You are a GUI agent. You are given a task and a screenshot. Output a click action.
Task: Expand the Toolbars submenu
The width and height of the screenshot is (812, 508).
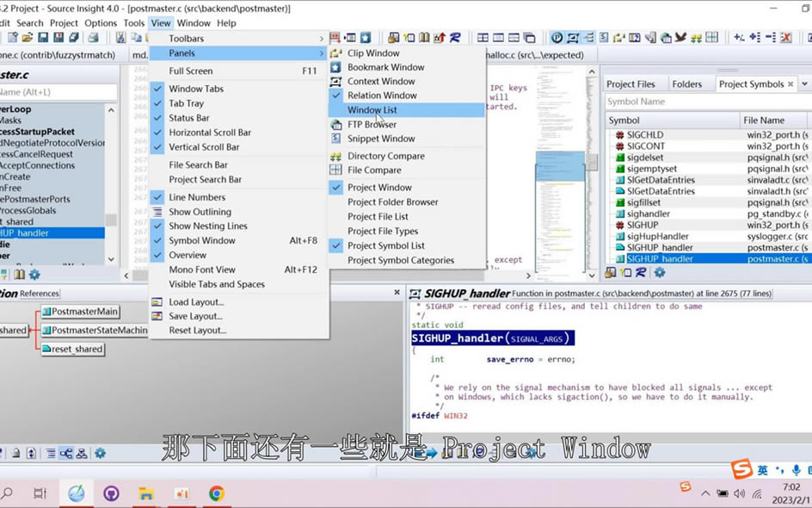(x=239, y=39)
